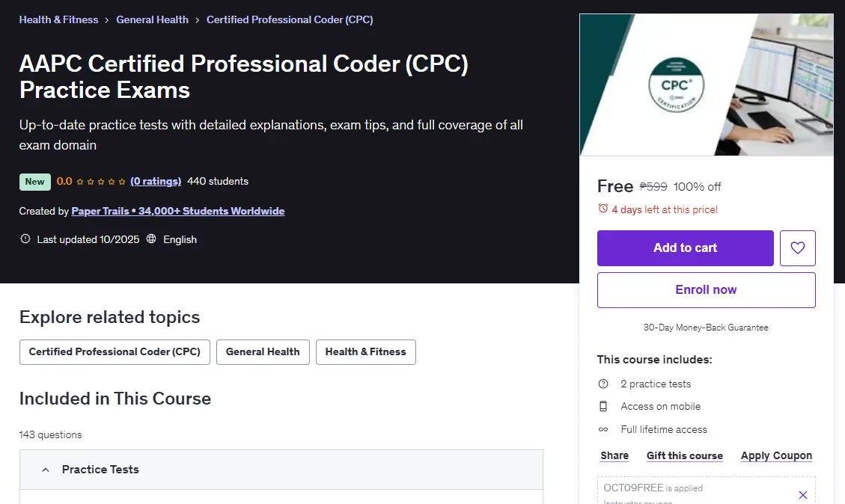This screenshot has width=845, height=504.
Task: Add course to wishlist heart icon
Action: [798, 248]
